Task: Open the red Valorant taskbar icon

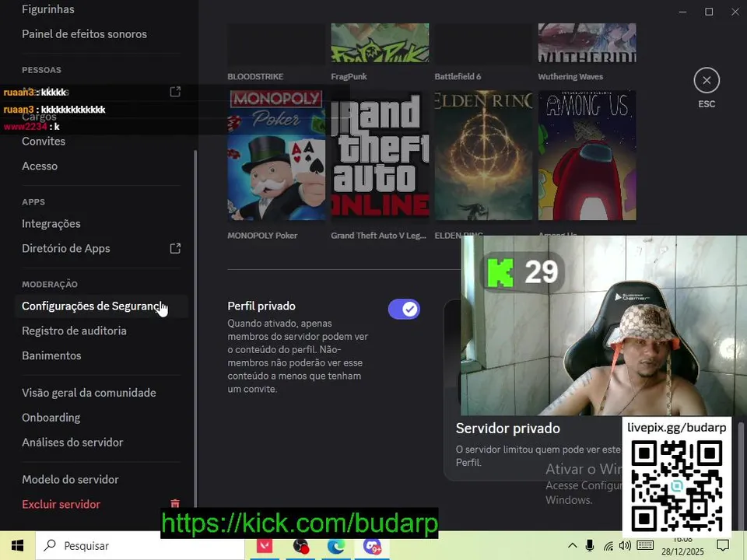Action: (265, 546)
